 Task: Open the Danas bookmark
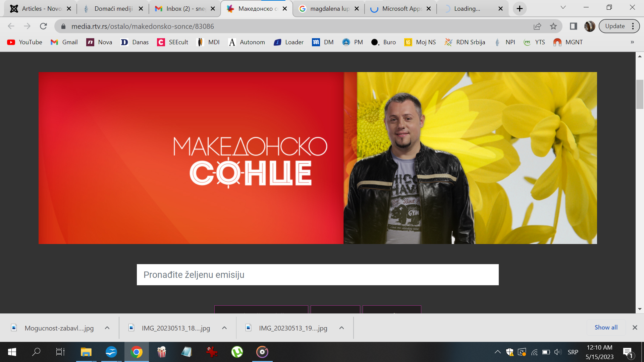pyautogui.click(x=135, y=42)
